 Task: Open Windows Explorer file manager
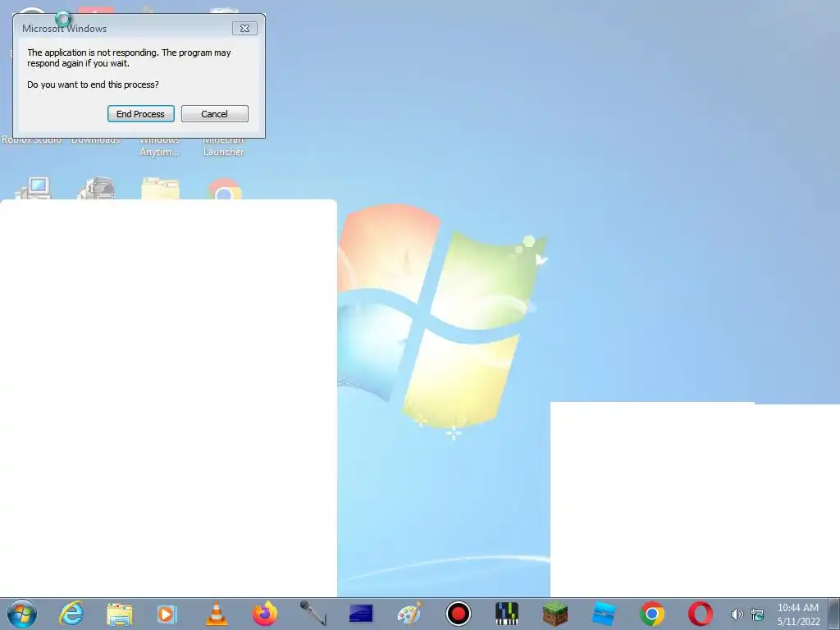coord(120,614)
